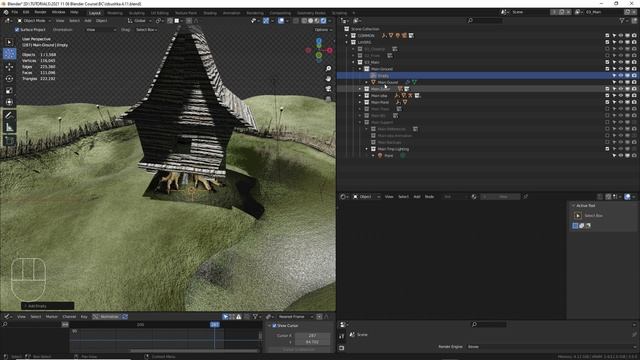Open the Window menu
This screenshot has height=360, width=640.
point(58,12)
